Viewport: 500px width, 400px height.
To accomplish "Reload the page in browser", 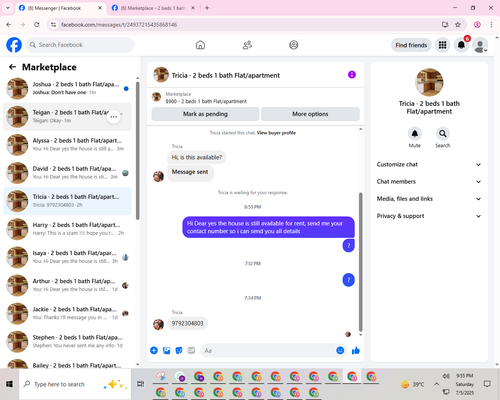I will [37, 24].
